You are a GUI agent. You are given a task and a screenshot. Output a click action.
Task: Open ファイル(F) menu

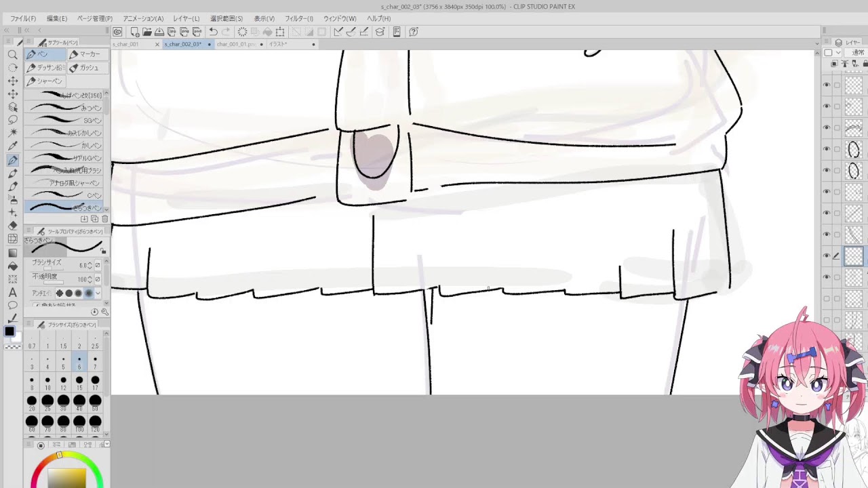[x=23, y=18]
